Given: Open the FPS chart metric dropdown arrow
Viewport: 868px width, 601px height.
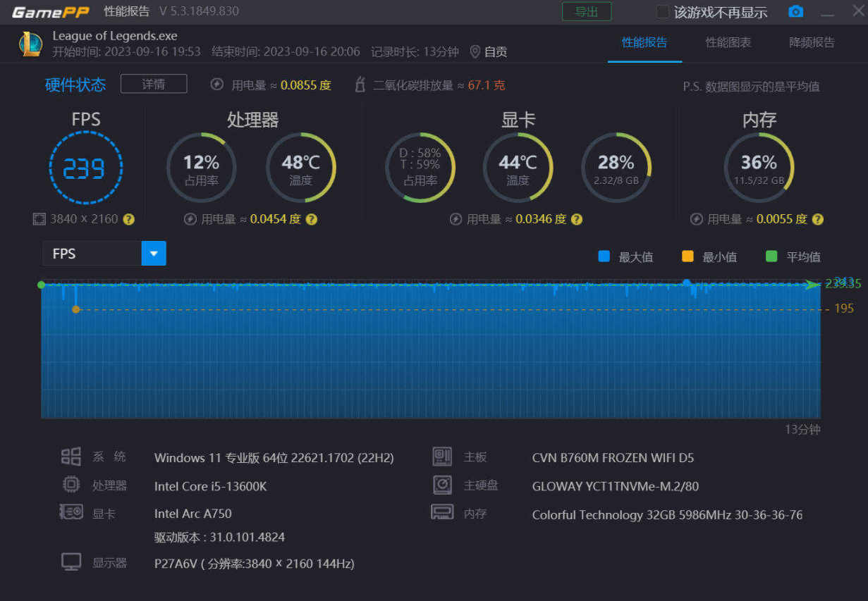Looking at the screenshot, I should [x=154, y=254].
